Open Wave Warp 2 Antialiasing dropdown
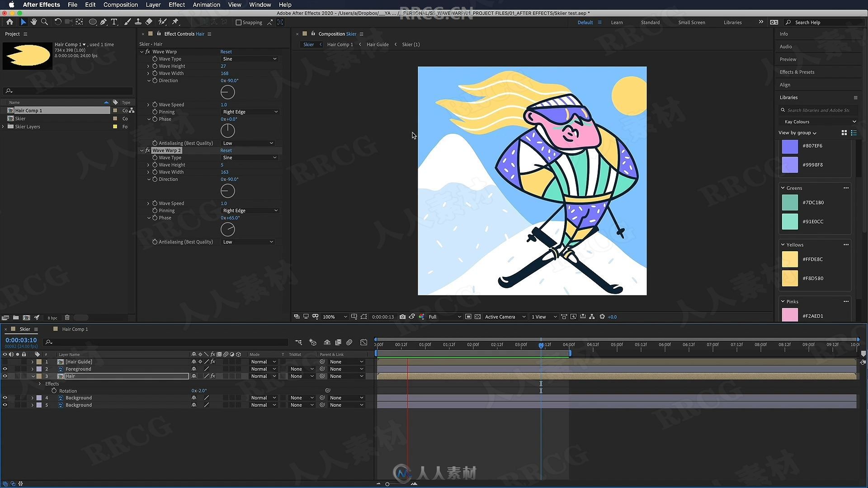 click(248, 242)
